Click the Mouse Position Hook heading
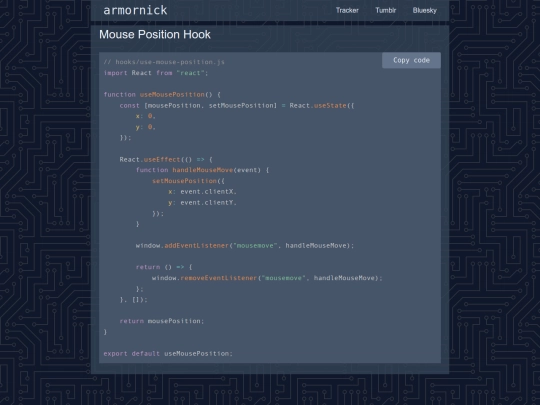The image size is (540, 405). click(155, 34)
